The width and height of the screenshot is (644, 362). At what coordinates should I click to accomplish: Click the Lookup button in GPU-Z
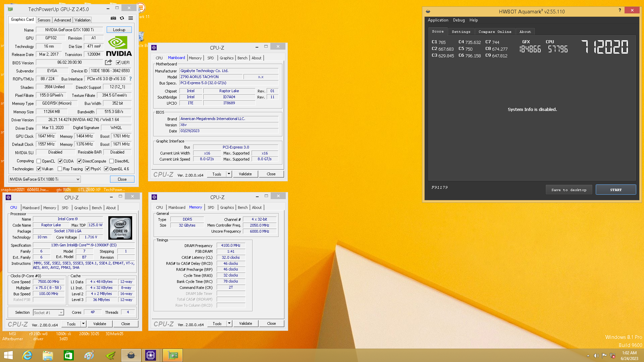[119, 30]
